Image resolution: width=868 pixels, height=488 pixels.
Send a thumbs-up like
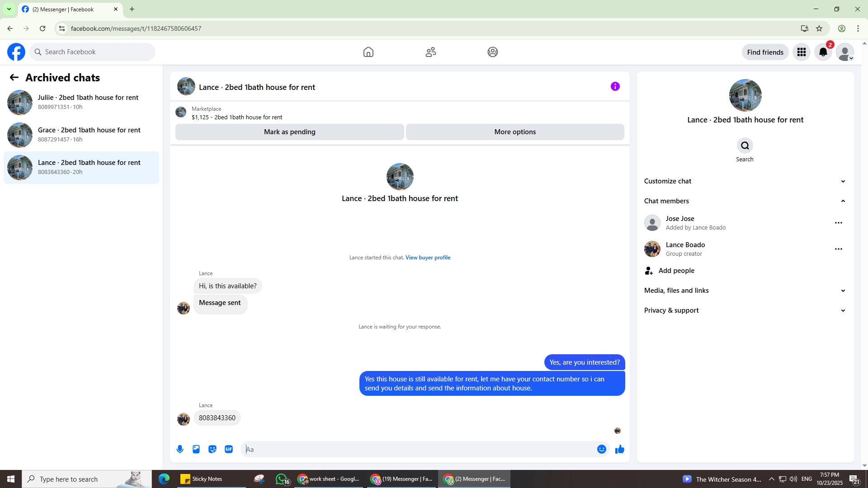point(619,449)
